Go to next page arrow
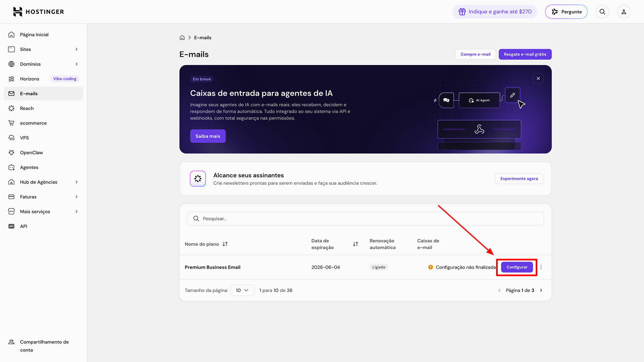The height and width of the screenshot is (362, 644). (541, 290)
